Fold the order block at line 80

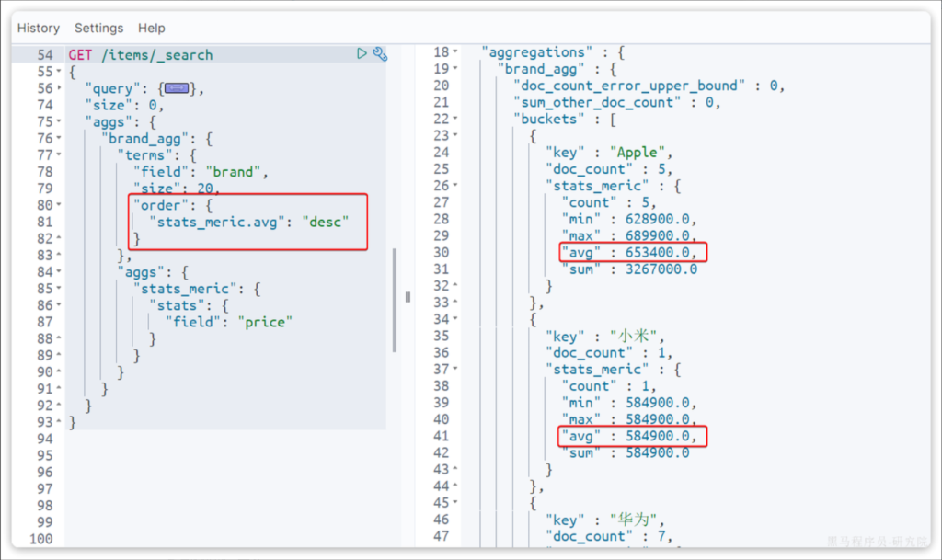point(60,206)
